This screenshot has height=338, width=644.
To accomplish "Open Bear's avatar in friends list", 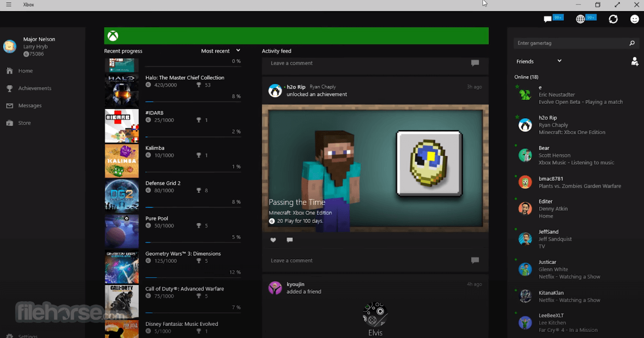I will 525,155.
